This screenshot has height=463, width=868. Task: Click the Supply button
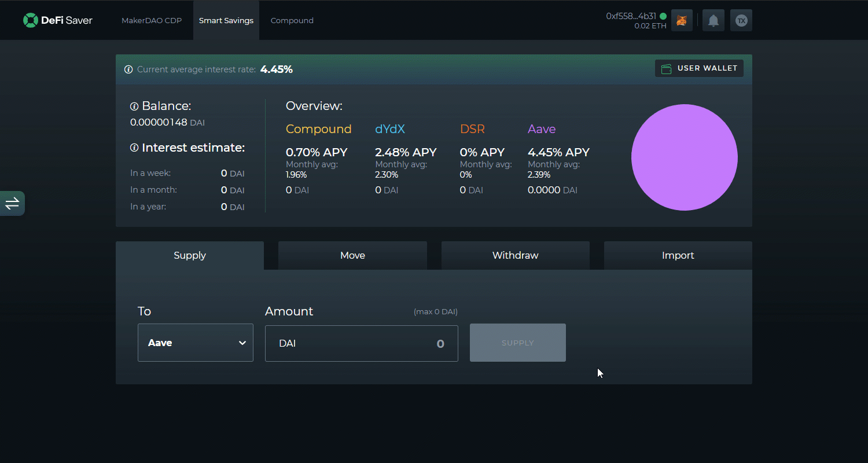(518, 343)
